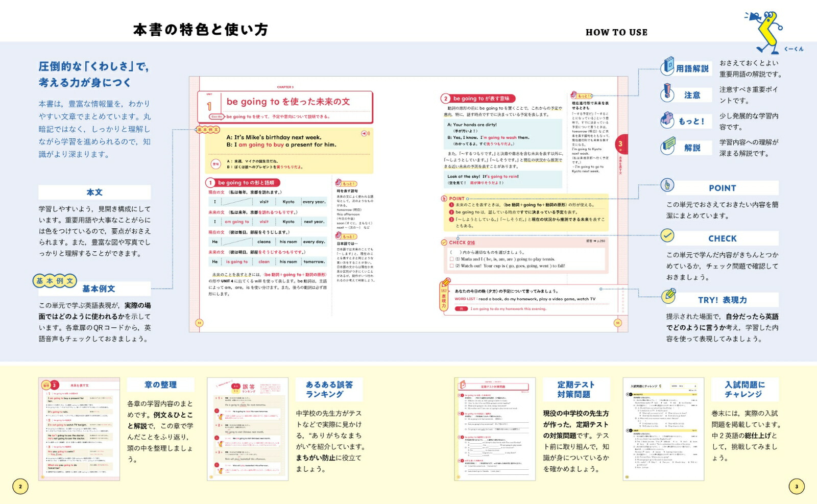Tick the checkbox for question (1) Maria and I
Screen dimensions: 817x504
tap(451, 259)
